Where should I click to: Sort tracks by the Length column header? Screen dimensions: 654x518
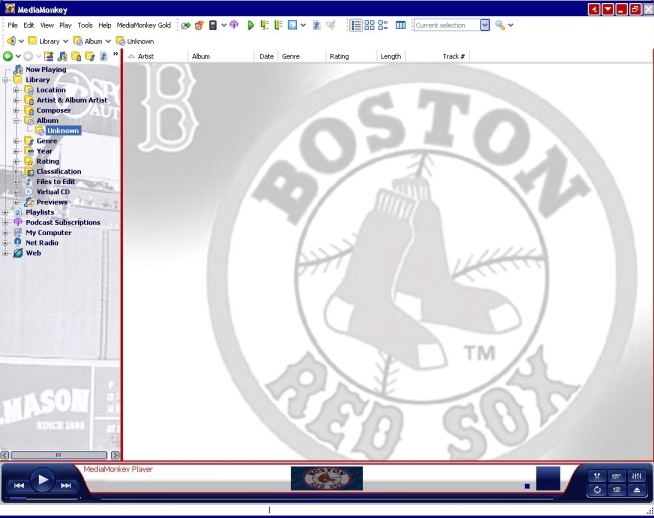pyautogui.click(x=391, y=56)
